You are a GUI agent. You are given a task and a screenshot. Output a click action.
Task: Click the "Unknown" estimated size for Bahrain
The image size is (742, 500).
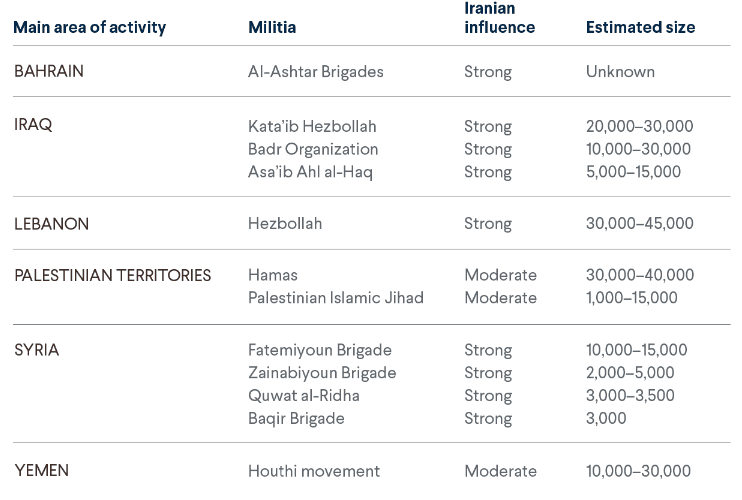[x=620, y=72]
